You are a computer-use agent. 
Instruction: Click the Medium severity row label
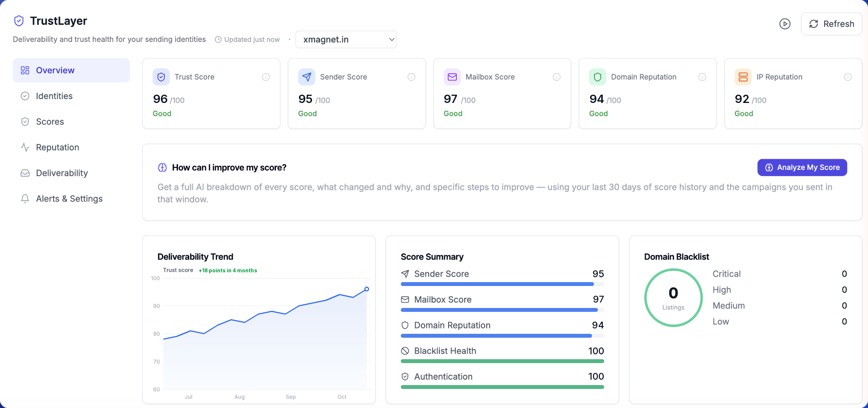[729, 306]
